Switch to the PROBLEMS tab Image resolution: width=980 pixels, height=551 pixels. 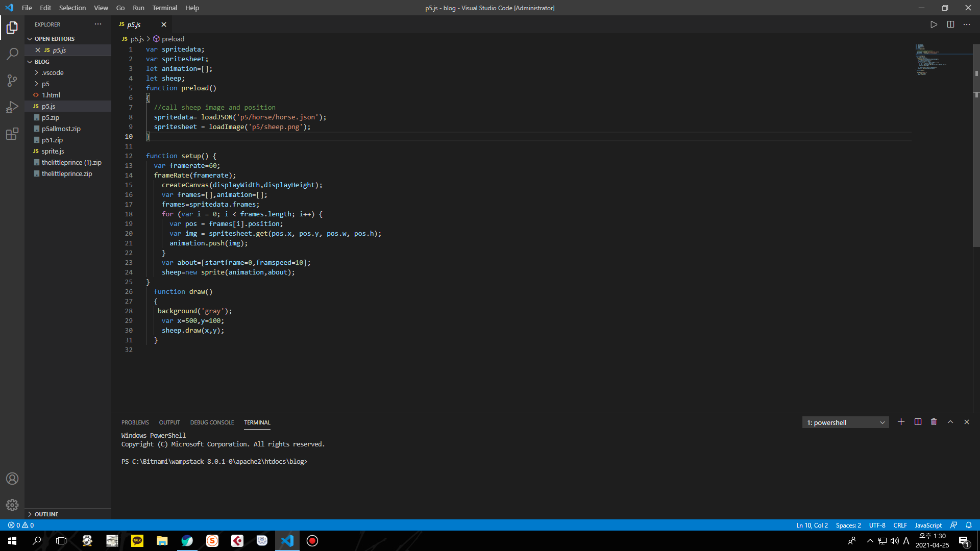tap(135, 422)
